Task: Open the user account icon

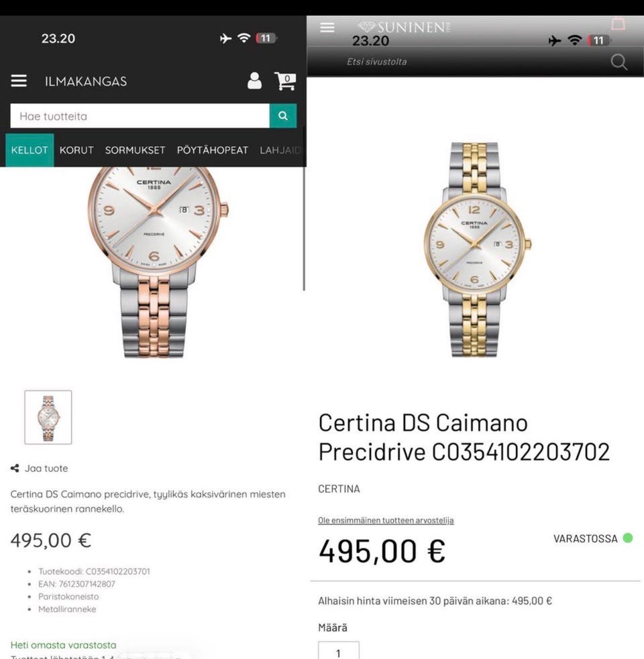Action: (x=254, y=80)
